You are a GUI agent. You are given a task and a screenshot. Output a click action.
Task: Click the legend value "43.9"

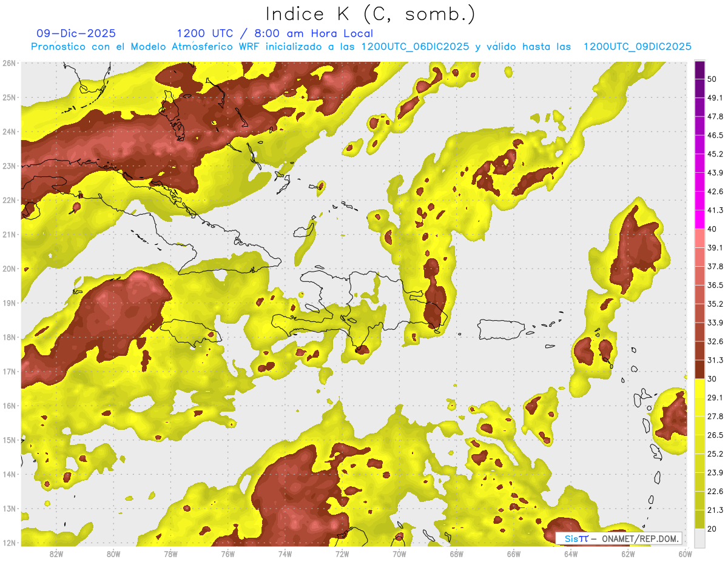coord(715,173)
